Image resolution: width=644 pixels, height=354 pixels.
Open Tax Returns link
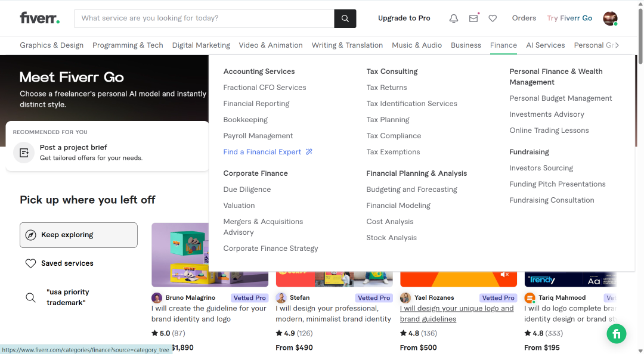pos(386,88)
